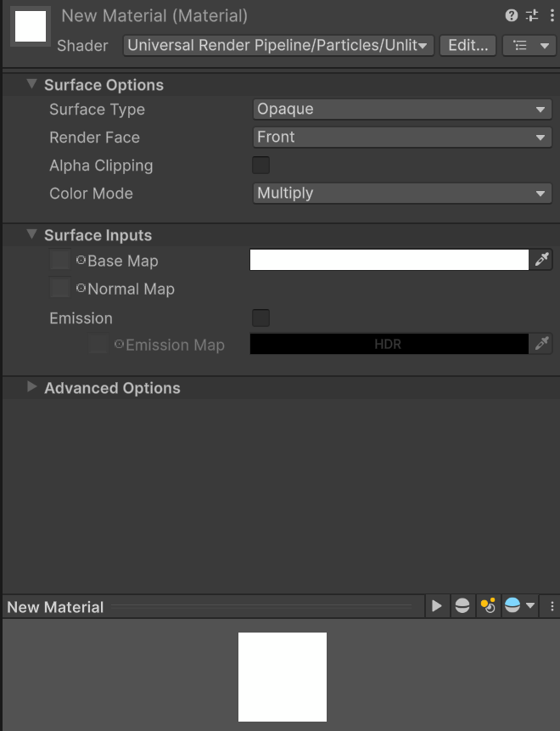This screenshot has height=731, width=560.
Task: Collapse the Surface Inputs section
Action: 31,234
